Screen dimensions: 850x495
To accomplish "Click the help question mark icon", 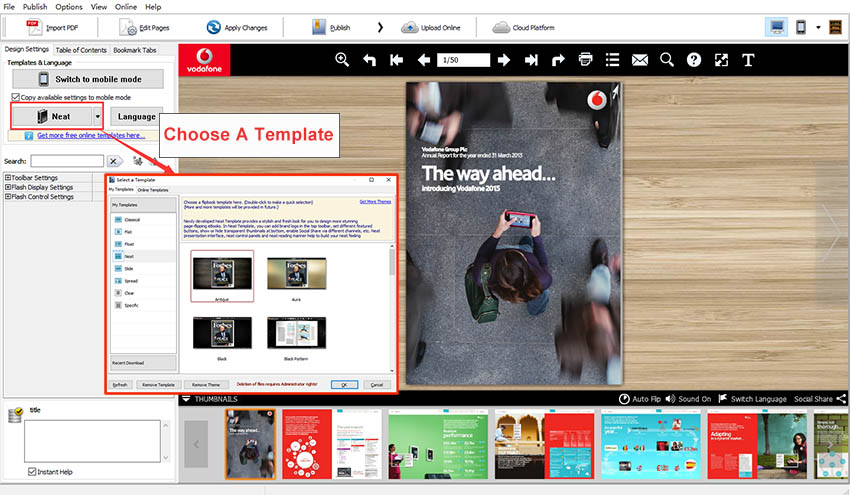I will 694,60.
